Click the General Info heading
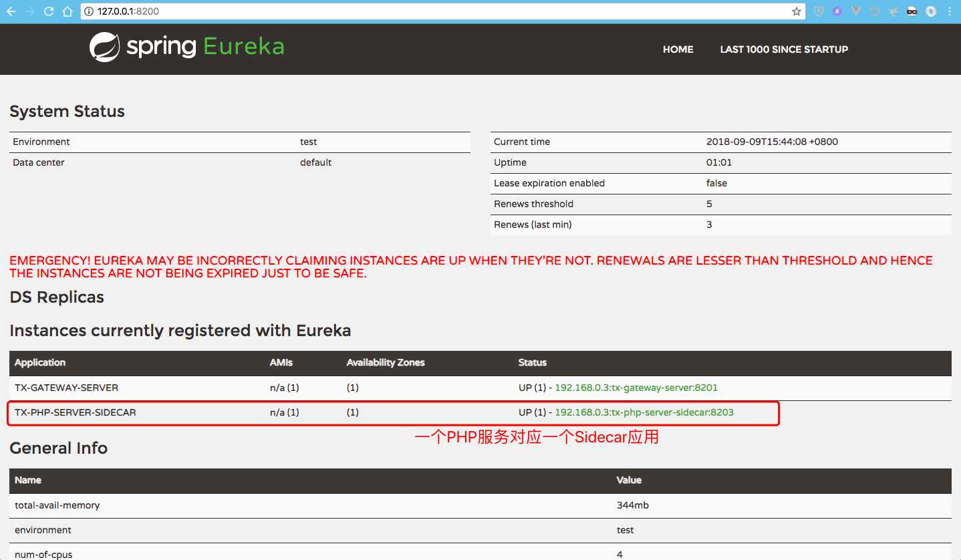The image size is (961, 560). click(x=59, y=448)
